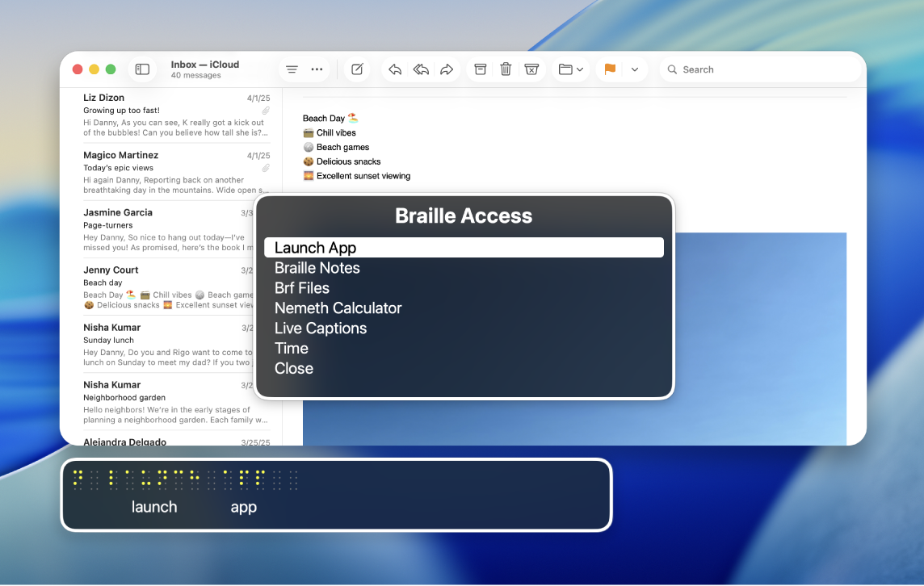Choose Nemeth Calculator in Braille Access
Viewport: 924px width, 586px height.
(x=338, y=308)
